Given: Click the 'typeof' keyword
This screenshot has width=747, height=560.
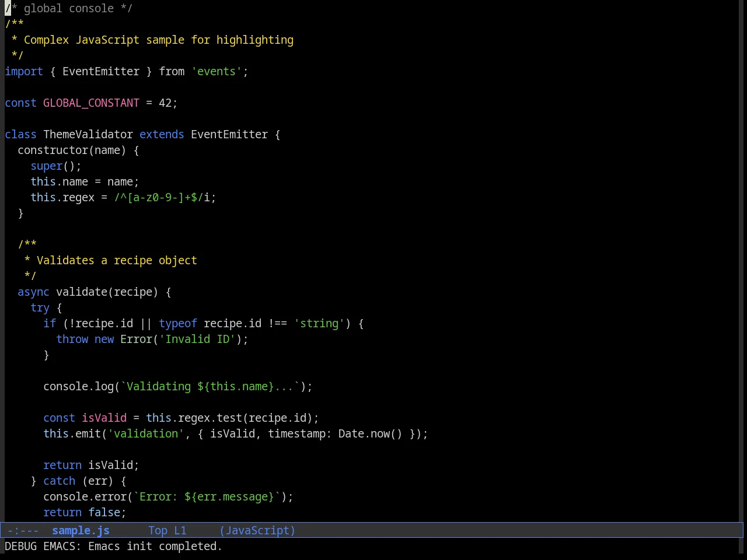Looking at the screenshot, I should click(178, 323).
